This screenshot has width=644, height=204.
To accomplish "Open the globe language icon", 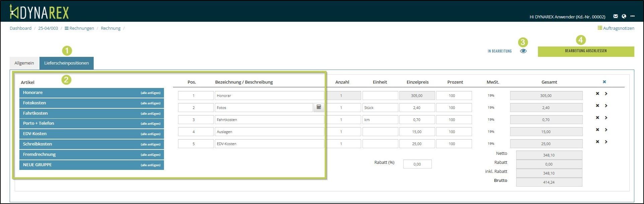I will point(624,16).
